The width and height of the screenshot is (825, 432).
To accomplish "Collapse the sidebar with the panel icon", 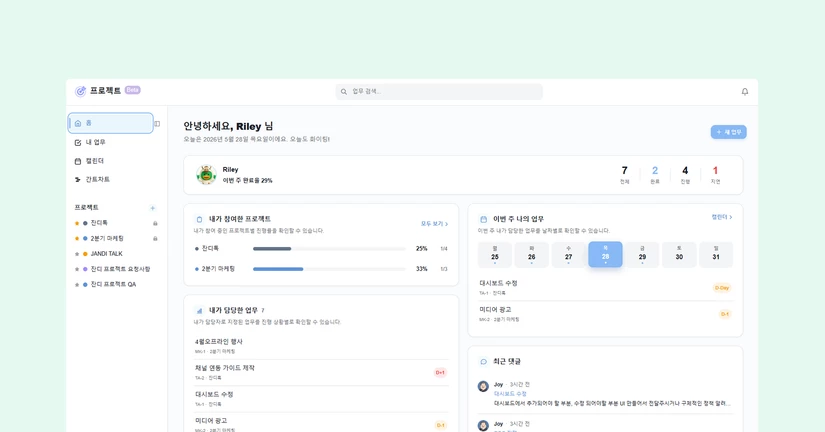I will point(157,124).
